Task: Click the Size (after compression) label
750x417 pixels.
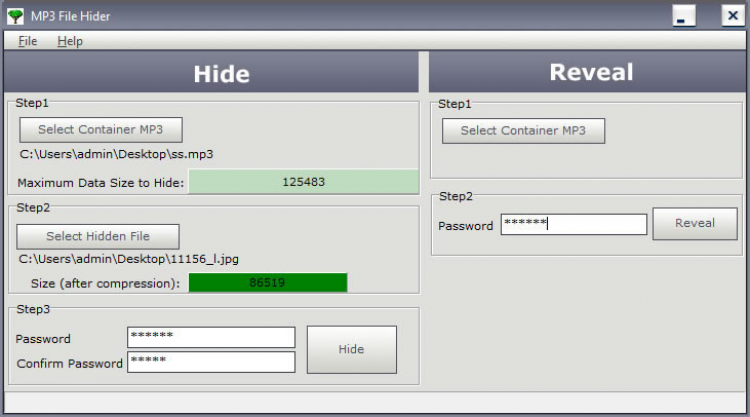Action: (x=105, y=284)
